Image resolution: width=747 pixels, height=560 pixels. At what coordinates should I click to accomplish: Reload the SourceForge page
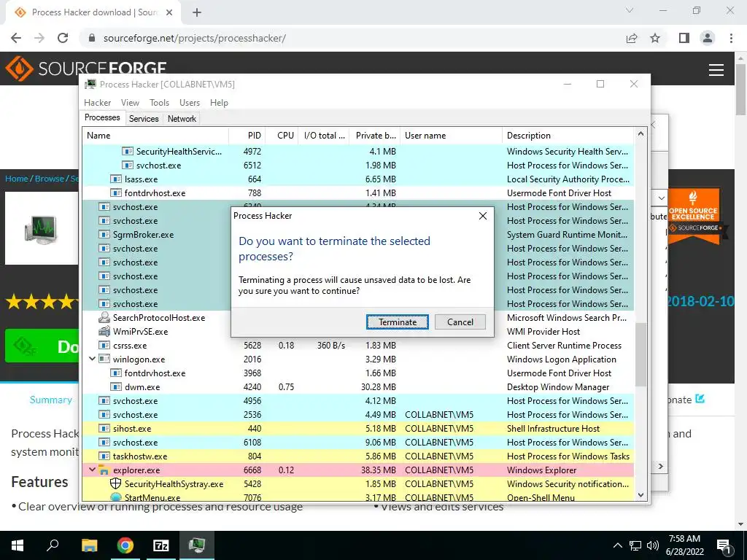(x=63, y=38)
